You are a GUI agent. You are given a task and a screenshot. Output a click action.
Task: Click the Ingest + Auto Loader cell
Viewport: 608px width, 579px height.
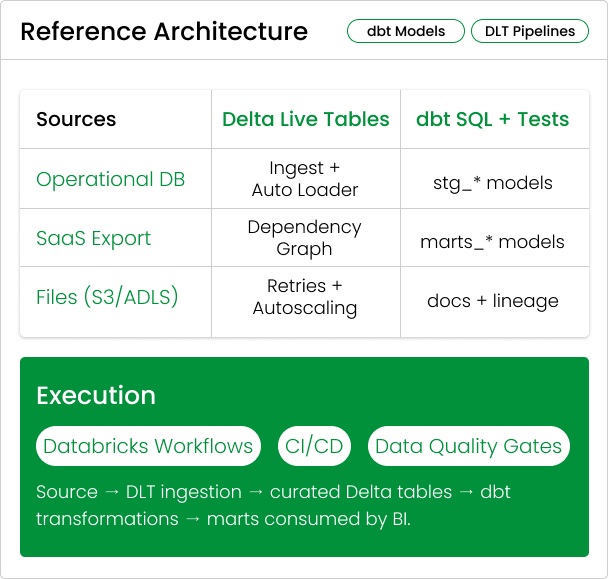click(305, 179)
